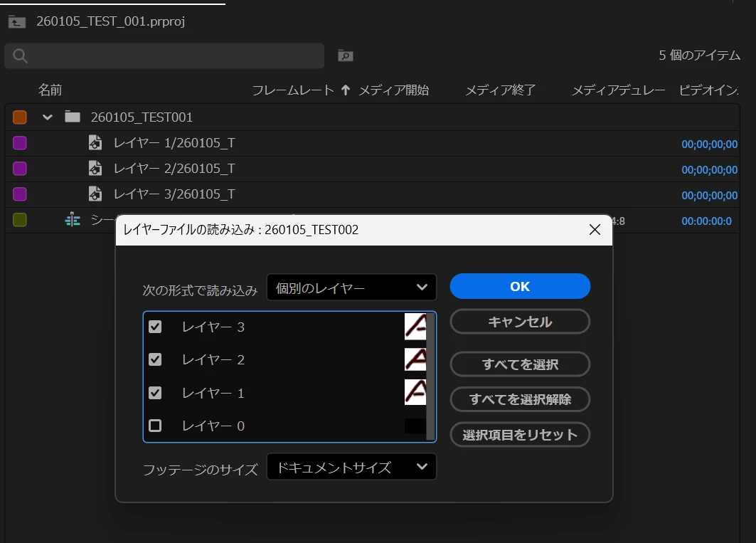Click the メディア終了 column header
This screenshot has height=543, width=756.
pos(501,90)
